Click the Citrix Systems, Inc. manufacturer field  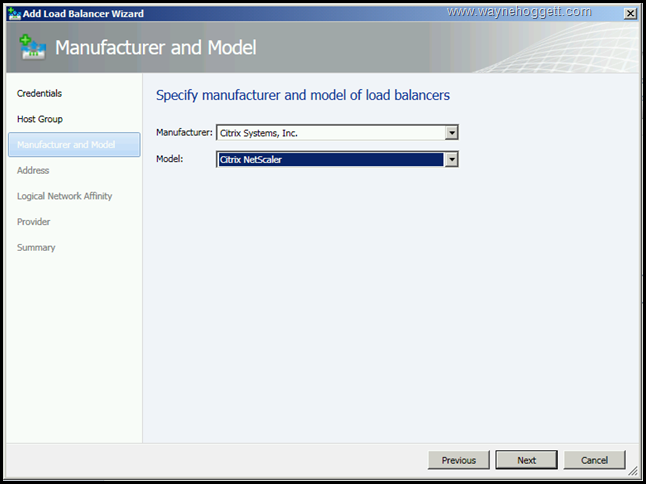330,132
